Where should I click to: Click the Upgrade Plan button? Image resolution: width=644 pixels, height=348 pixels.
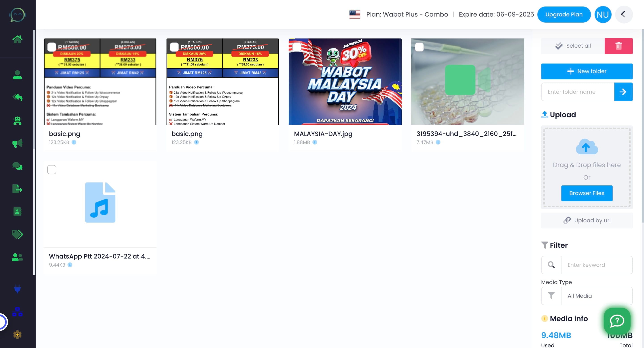click(564, 15)
